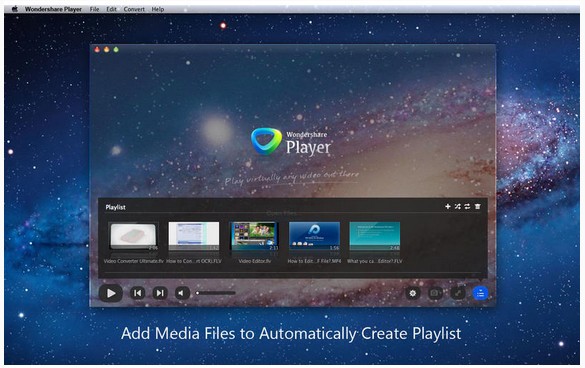Click the volume slider bar
Screen dimensions: 585x368
216,293
